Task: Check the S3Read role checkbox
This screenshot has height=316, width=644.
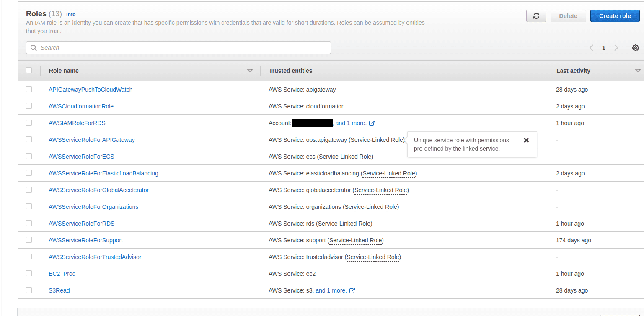Action: 29,290
